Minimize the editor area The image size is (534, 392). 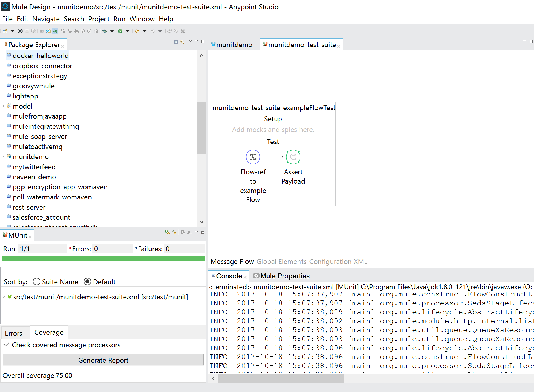click(x=524, y=41)
